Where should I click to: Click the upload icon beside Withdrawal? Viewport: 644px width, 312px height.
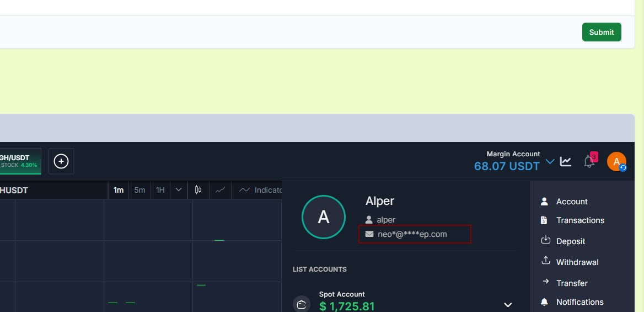545,260
